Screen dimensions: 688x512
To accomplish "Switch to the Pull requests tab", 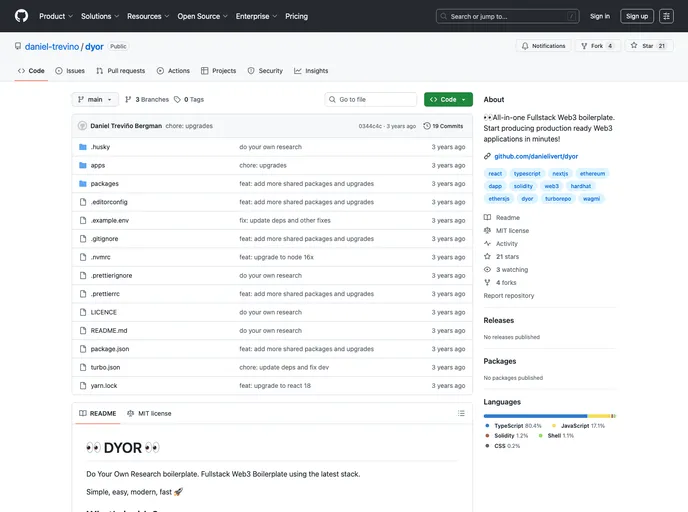I will click(121, 71).
